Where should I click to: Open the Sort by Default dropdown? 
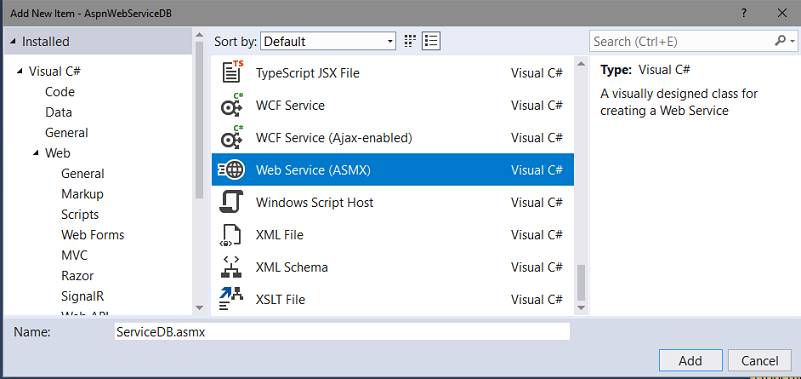coord(328,41)
